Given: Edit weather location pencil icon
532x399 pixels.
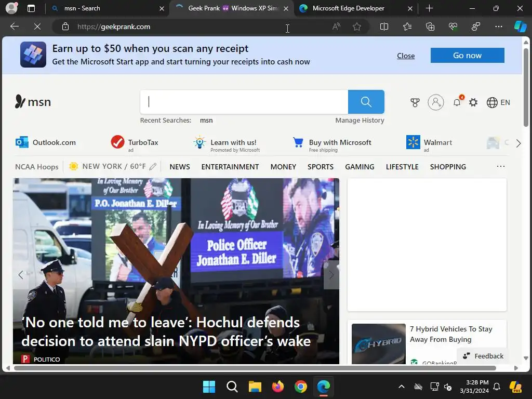Looking at the screenshot, I should [x=153, y=167].
